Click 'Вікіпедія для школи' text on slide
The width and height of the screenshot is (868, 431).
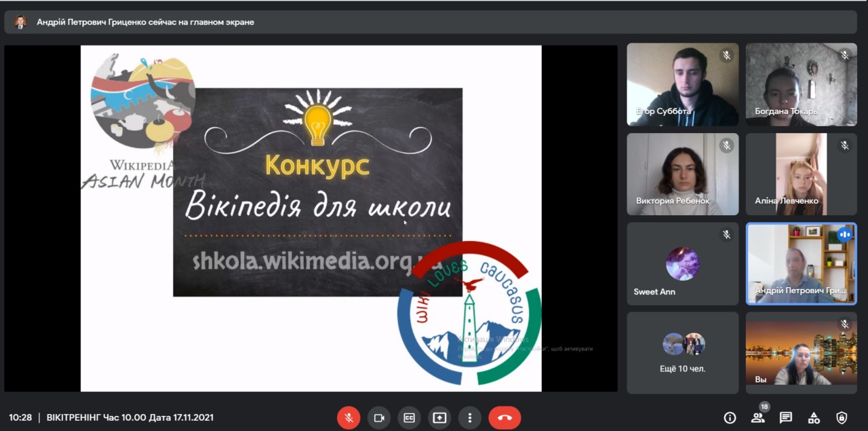tap(318, 206)
